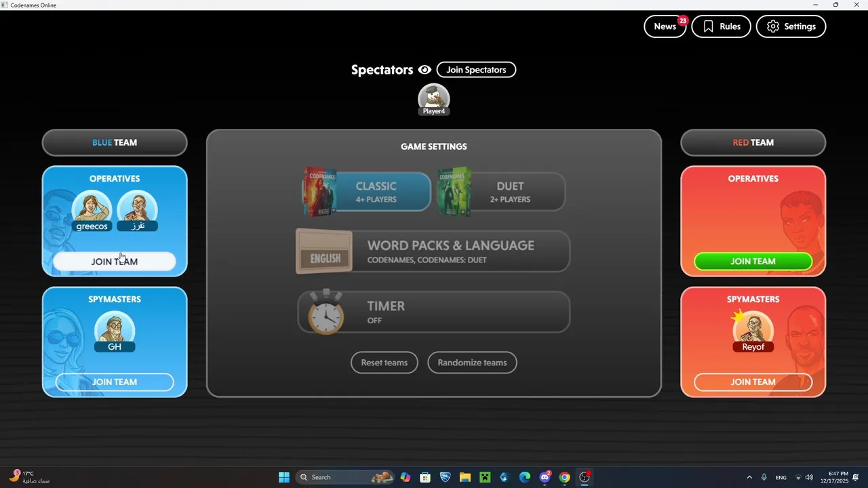Click the eye icon beside Spectators
Image resolution: width=868 pixels, height=488 pixels.
click(x=425, y=70)
